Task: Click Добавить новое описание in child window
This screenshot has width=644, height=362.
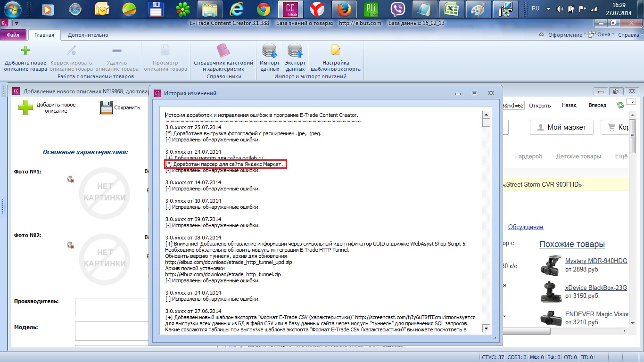Action: tap(47, 107)
